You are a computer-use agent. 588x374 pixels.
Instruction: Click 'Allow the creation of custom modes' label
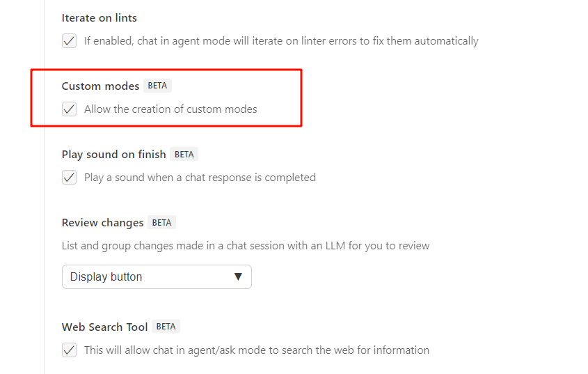pos(170,109)
